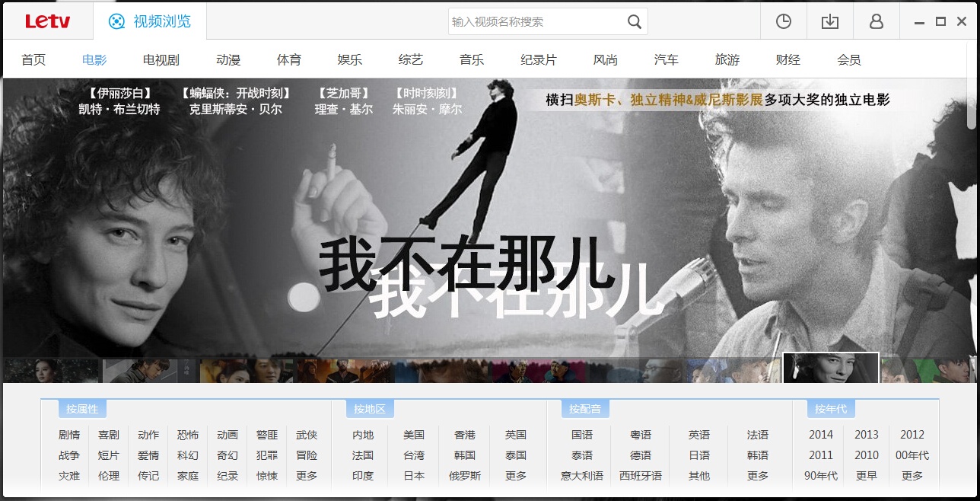Filter movies by 喜剧 comedy genre
Screen dimensions: 980x501
(109, 434)
